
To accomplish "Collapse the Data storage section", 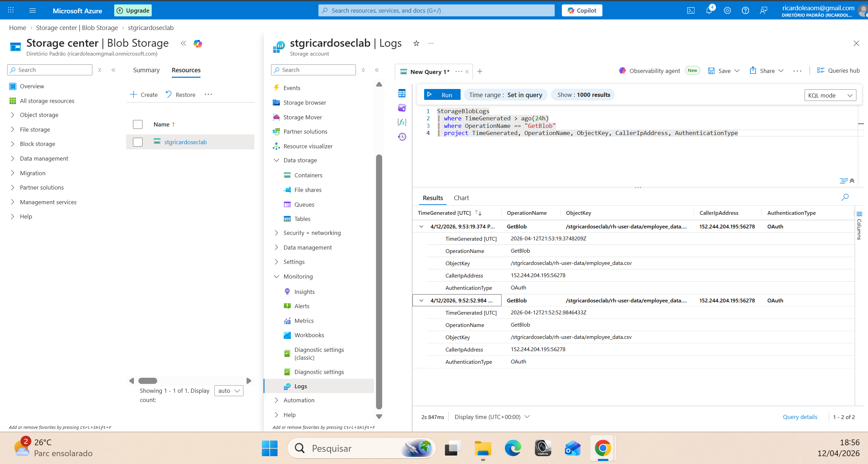I will [276, 160].
